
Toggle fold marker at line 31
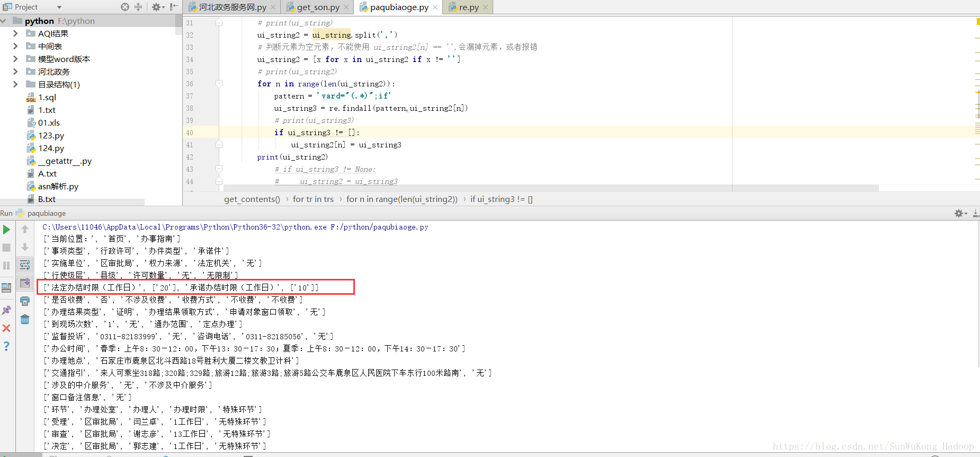pyautogui.click(x=219, y=23)
